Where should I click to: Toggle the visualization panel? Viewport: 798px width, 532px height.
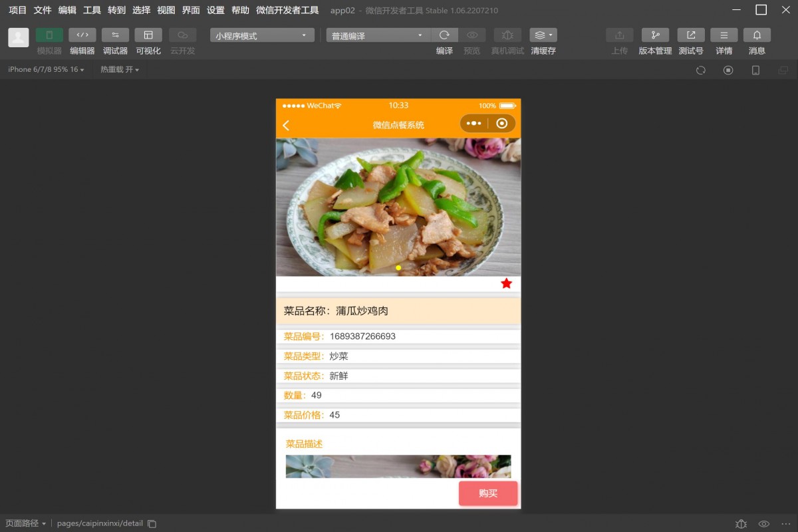point(148,35)
